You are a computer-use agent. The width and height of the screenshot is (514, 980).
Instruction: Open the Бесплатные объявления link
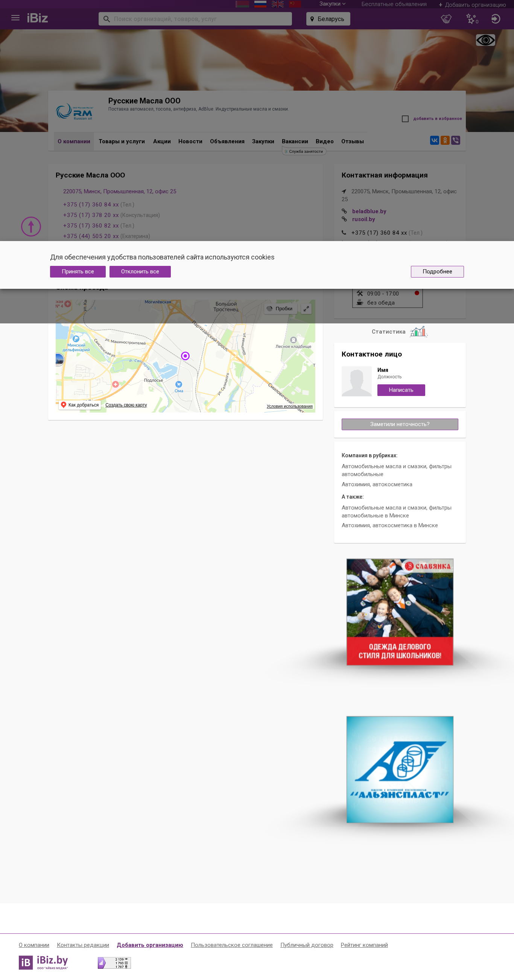click(394, 4)
